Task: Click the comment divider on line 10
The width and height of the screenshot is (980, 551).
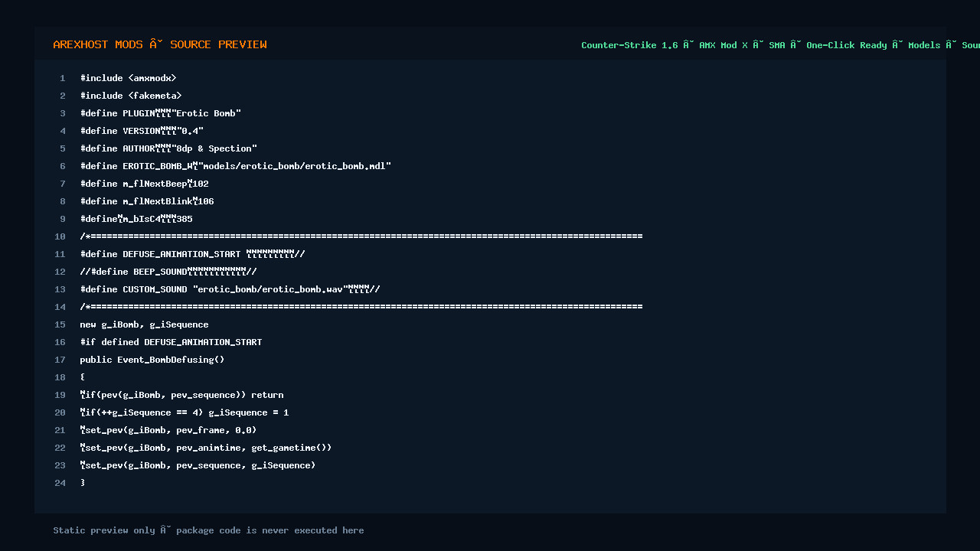Action: tap(361, 236)
